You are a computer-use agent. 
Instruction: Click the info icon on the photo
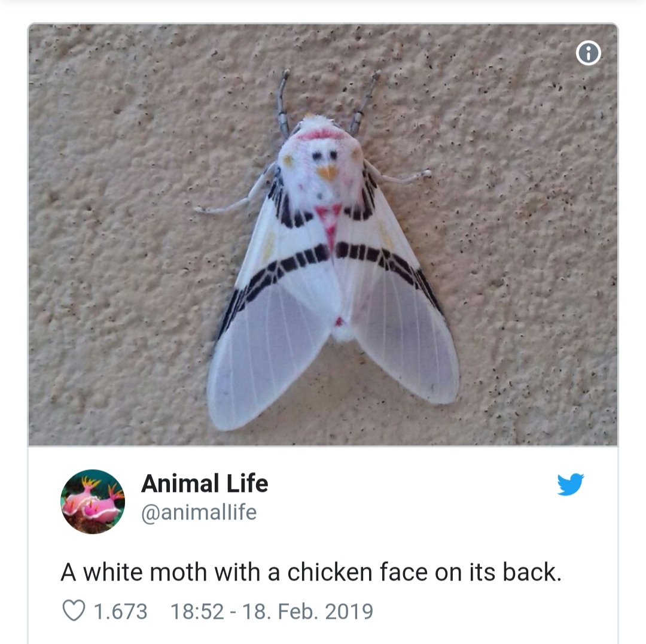point(588,54)
